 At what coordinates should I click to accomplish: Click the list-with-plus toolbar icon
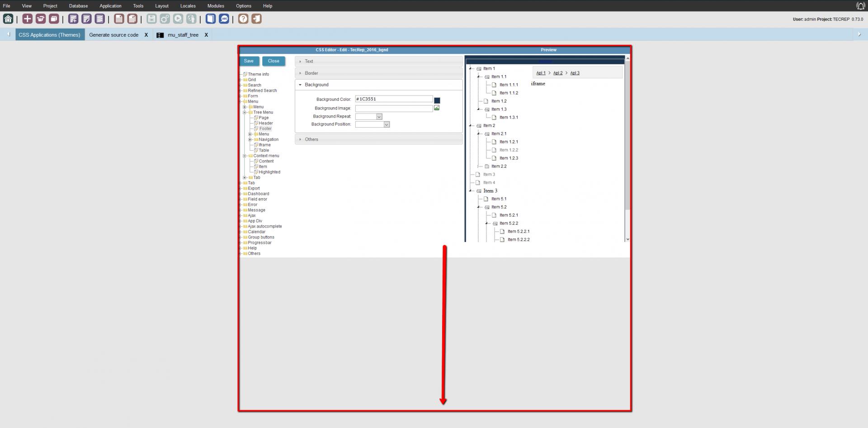point(73,19)
